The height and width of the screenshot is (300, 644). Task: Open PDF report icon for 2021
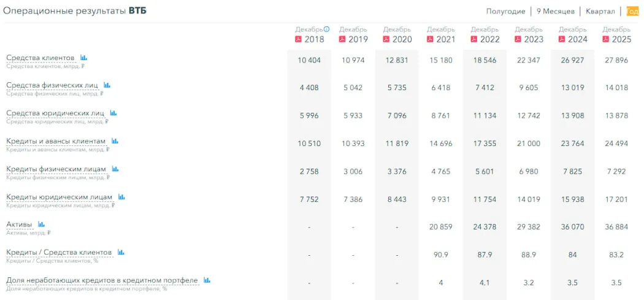click(x=431, y=39)
